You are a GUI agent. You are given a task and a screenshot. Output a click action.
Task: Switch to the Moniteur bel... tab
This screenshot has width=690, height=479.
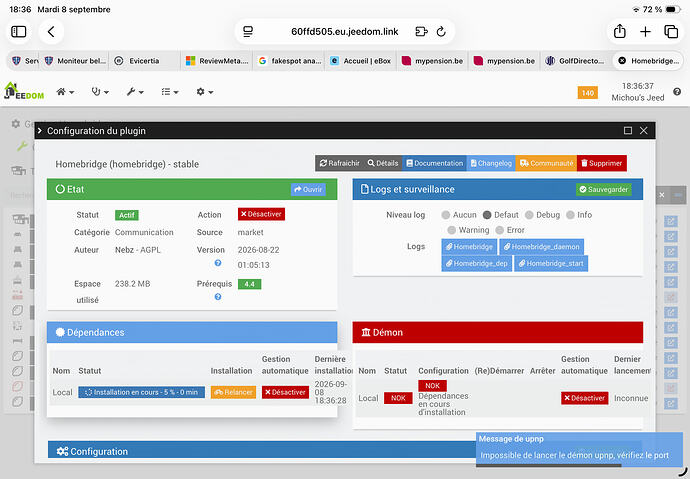tap(75, 61)
